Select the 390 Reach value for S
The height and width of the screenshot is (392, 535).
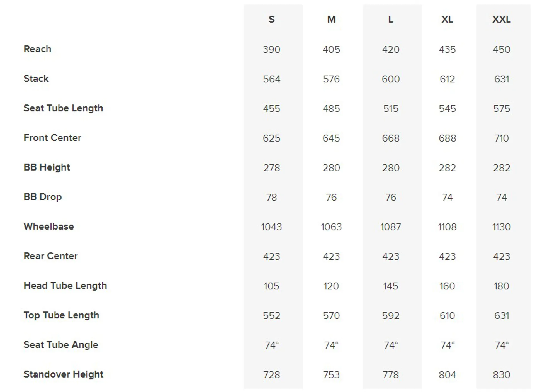271,50
